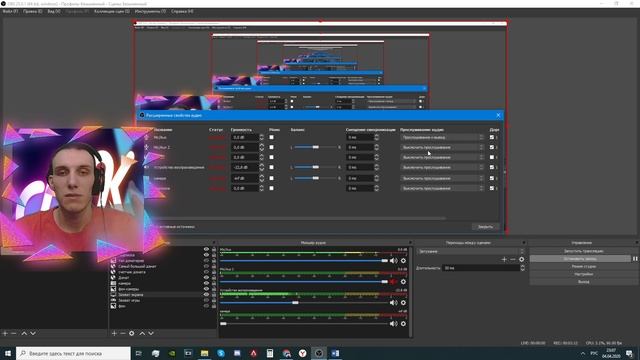Open Настройки from controls panel

[x=584, y=274]
